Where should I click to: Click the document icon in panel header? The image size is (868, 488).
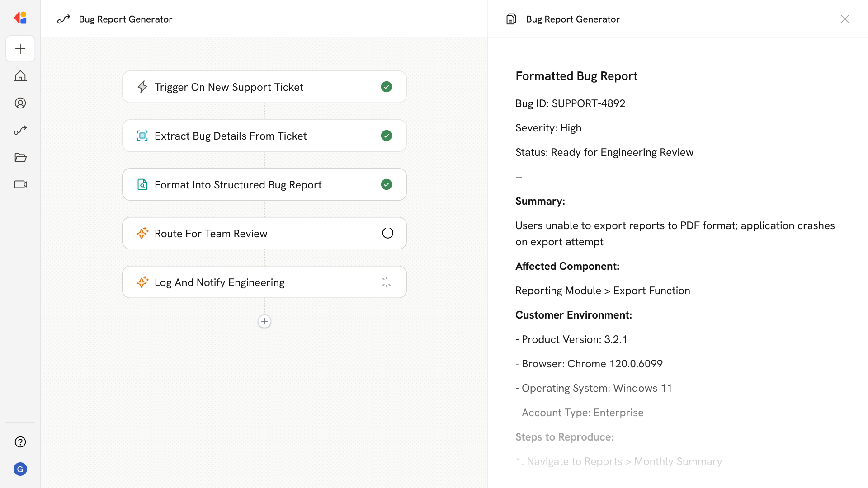tap(511, 19)
